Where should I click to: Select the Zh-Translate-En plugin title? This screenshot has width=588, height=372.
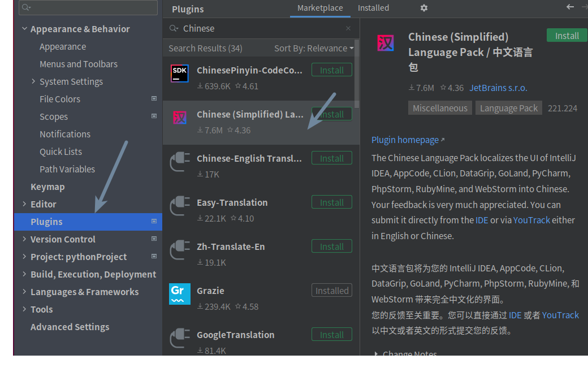[x=231, y=246]
